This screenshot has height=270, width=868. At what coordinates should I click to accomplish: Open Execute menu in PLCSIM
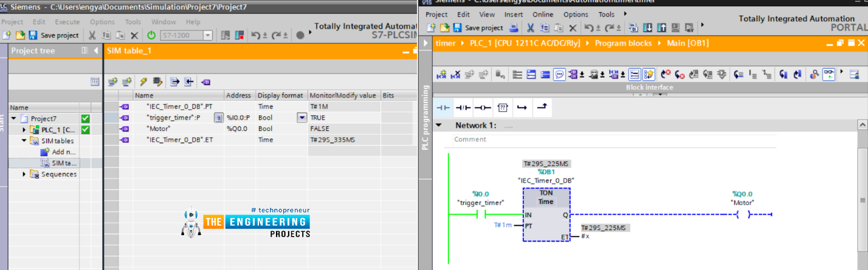click(67, 22)
